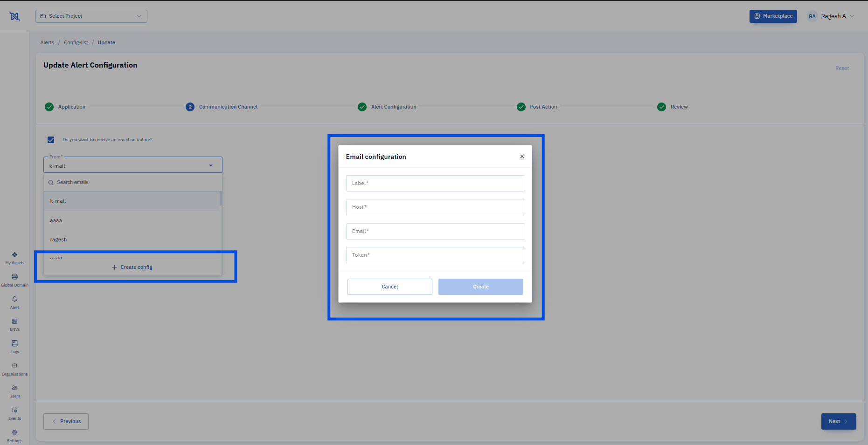Focus the Label field
The width and height of the screenshot is (868, 445).
coord(435,183)
